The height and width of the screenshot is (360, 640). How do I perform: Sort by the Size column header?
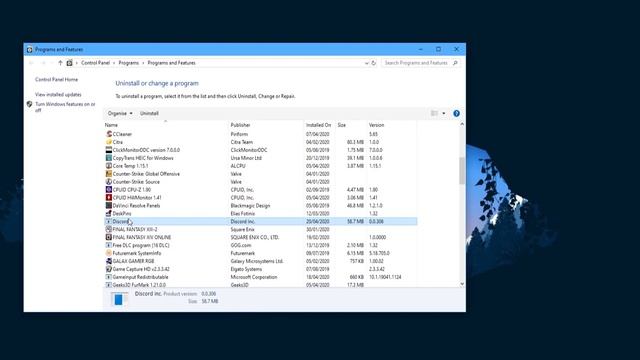click(342, 125)
